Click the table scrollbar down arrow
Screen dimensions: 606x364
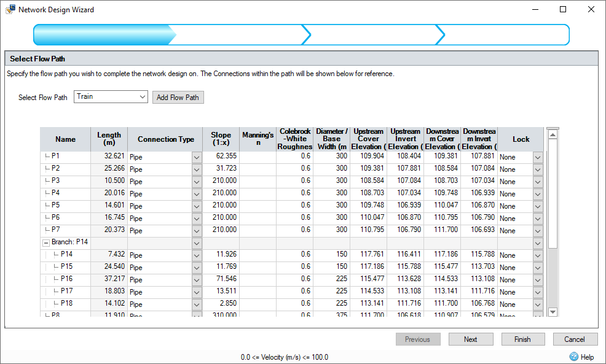(x=553, y=312)
